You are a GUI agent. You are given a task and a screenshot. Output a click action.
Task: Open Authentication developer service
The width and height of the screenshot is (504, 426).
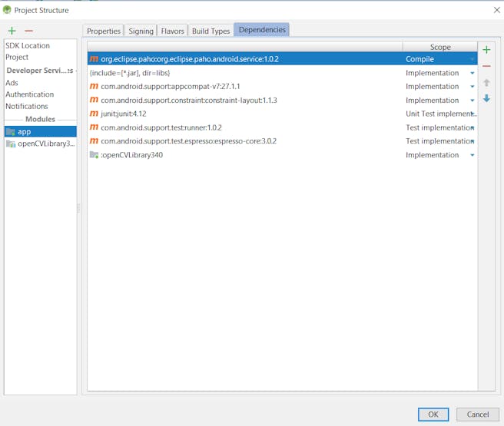[29, 94]
